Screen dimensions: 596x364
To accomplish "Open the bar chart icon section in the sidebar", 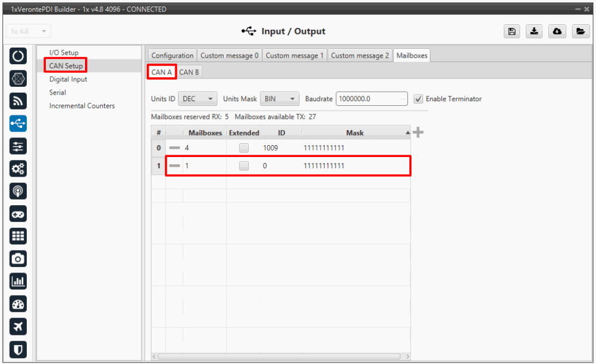I will 18,281.
